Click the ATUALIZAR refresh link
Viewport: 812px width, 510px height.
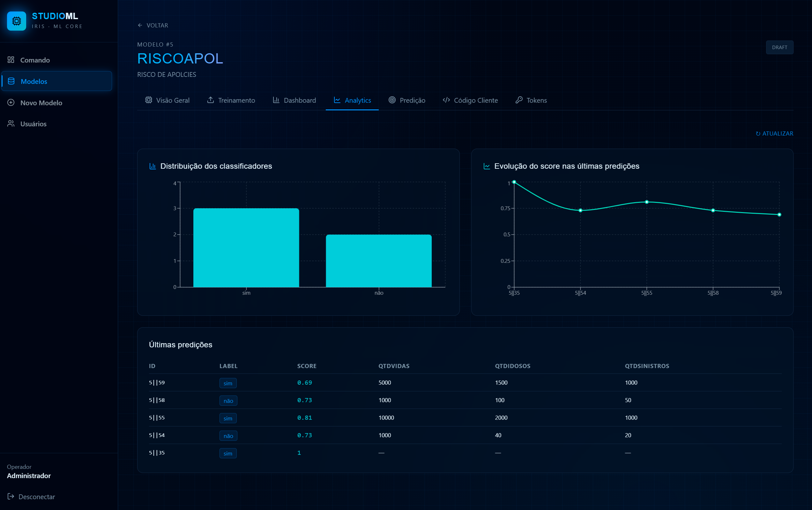(774, 134)
